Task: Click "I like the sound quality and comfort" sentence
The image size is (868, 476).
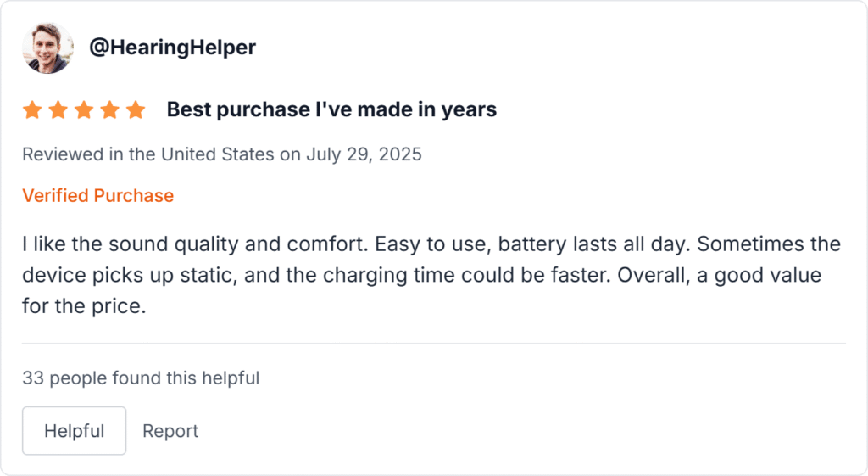Action: [x=196, y=244]
